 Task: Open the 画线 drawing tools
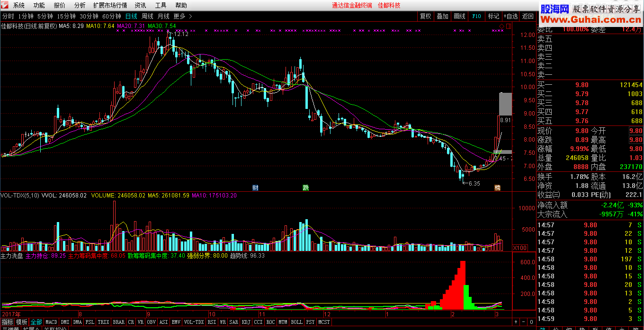460,16
